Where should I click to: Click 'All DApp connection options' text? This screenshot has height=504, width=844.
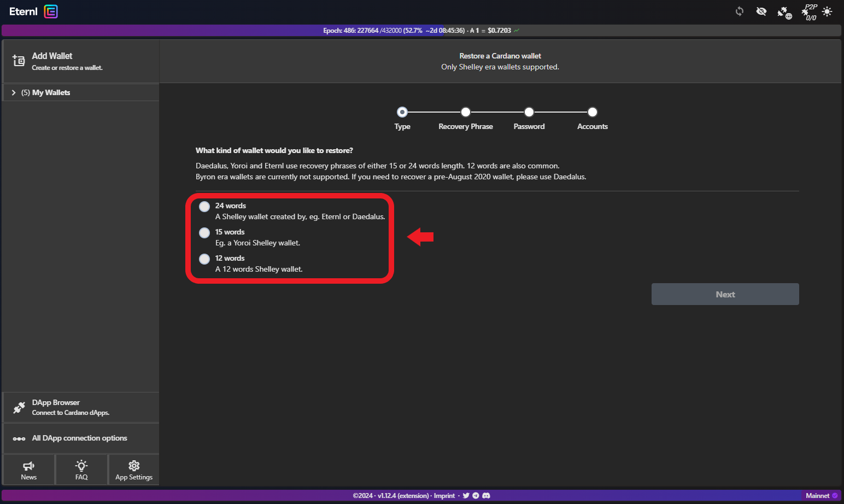tap(80, 438)
